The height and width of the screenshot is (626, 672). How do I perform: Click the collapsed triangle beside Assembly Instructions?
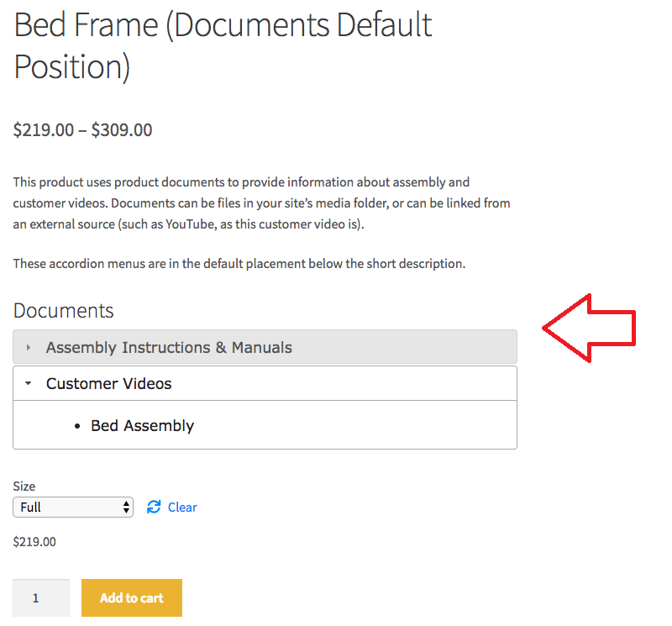[x=29, y=347]
